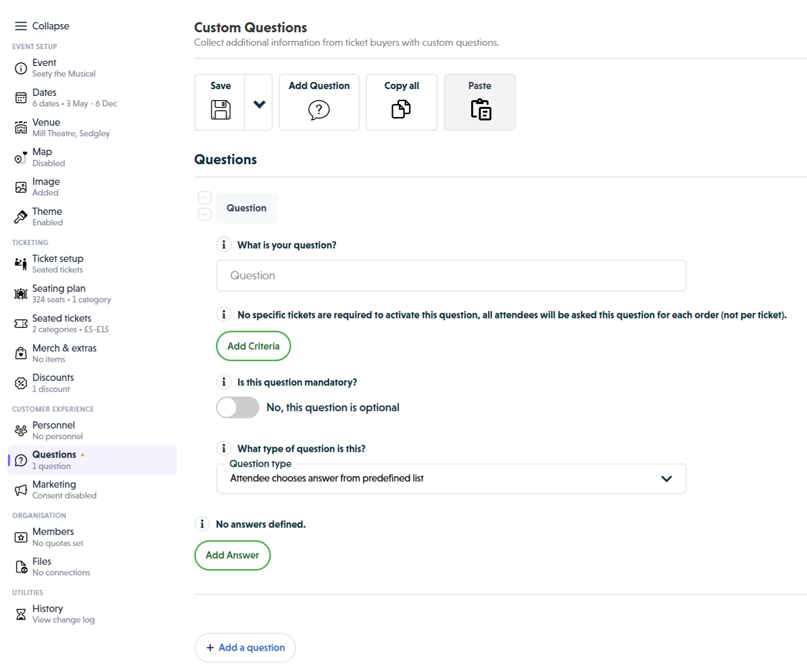Viewport: 807px width, 672px height.
Task: Open Dates via the calendar icon
Action: tap(21, 98)
